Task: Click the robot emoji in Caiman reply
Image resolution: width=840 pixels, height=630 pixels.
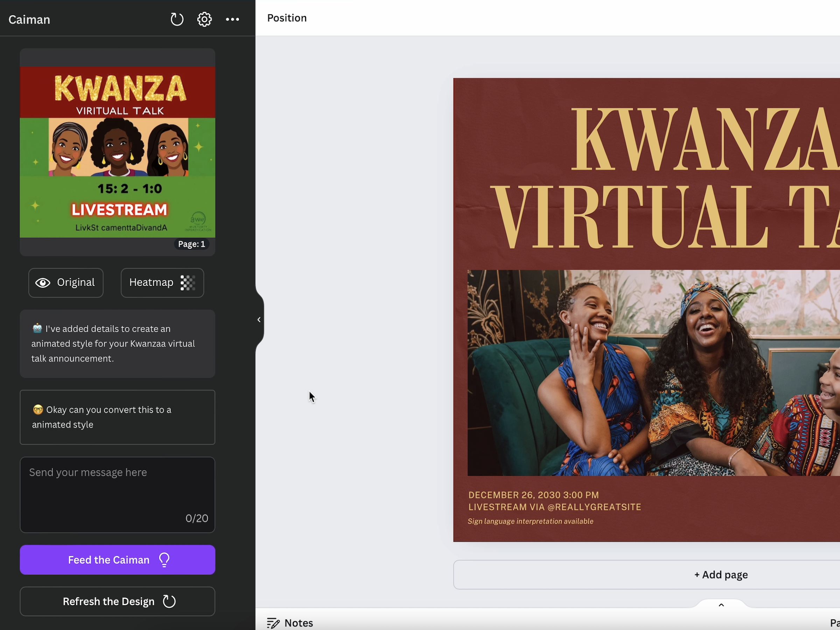Action: point(37,329)
